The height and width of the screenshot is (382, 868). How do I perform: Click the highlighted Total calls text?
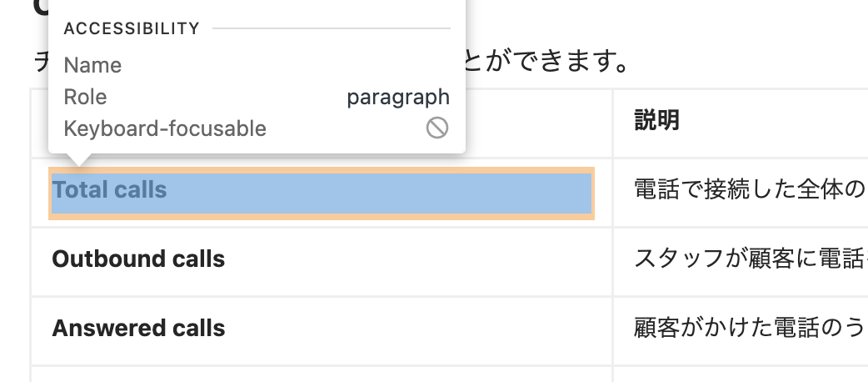coord(109,190)
